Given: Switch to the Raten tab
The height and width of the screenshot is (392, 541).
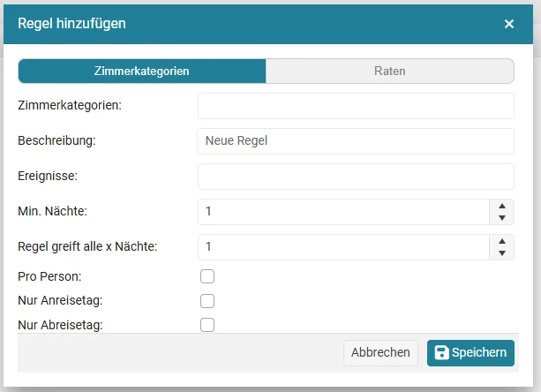Looking at the screenshot, I should pyautogui.click(x=390, y=72).
